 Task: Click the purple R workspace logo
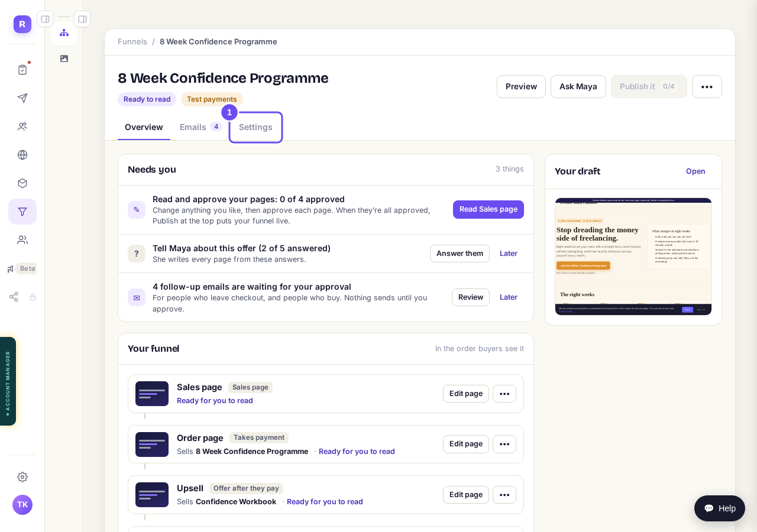point(22,24)
